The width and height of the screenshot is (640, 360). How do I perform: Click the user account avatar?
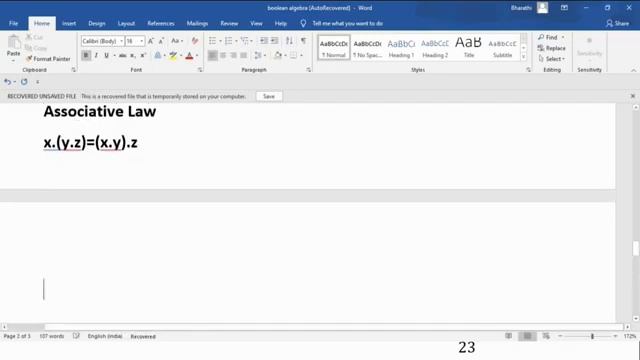tap(542, 8)
